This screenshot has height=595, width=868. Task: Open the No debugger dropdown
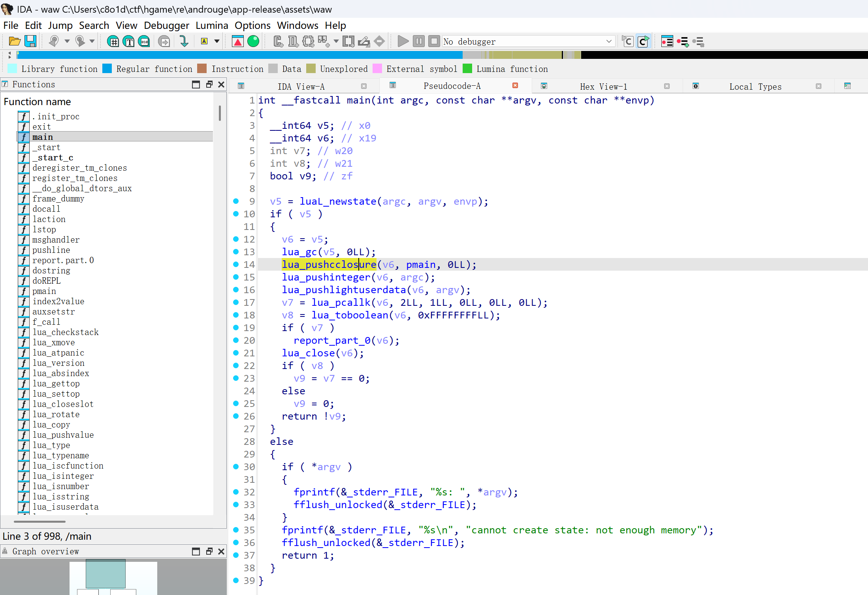pyautogui.click(x=608, y=41)
